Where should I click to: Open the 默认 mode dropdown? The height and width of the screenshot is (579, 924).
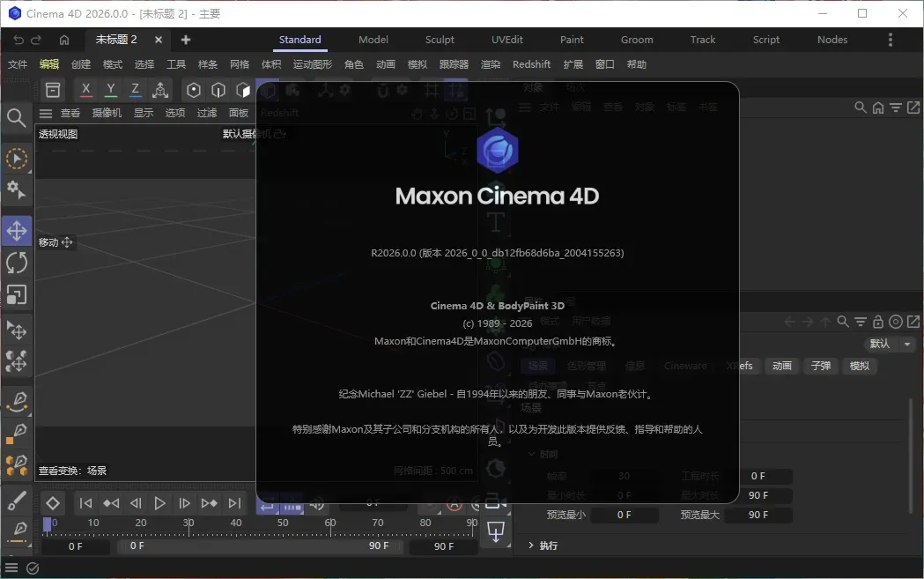click(890, 344)
